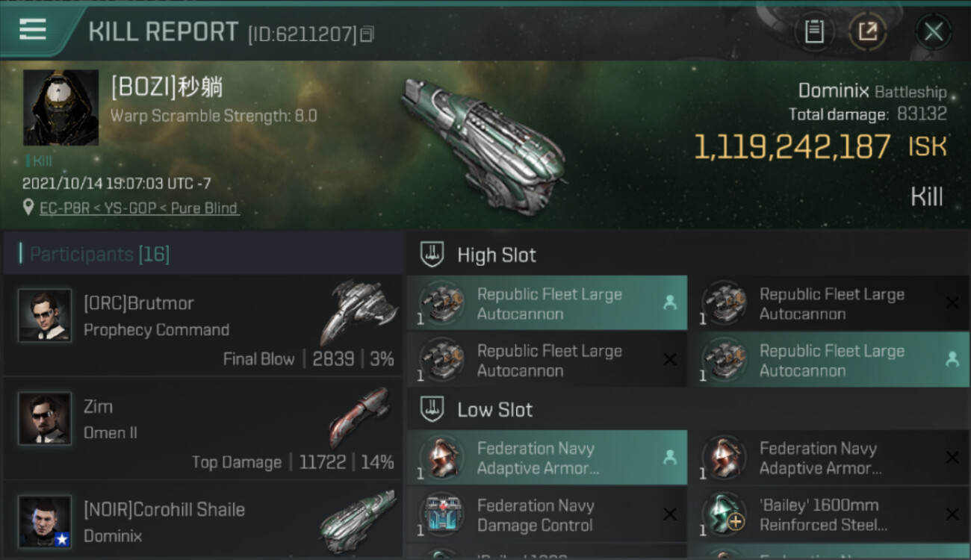Click the share export icon
The height and width of the screenshot is (560, 971).
click(867, 31)
